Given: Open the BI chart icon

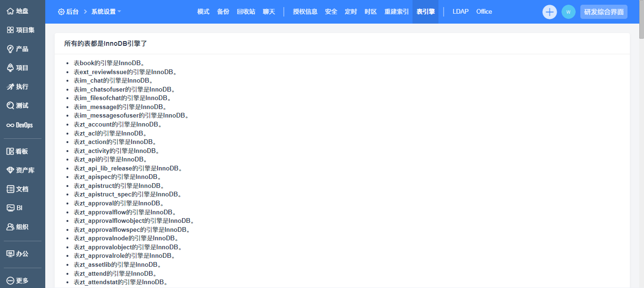Looking at the screenshot, I should [10, 208].
